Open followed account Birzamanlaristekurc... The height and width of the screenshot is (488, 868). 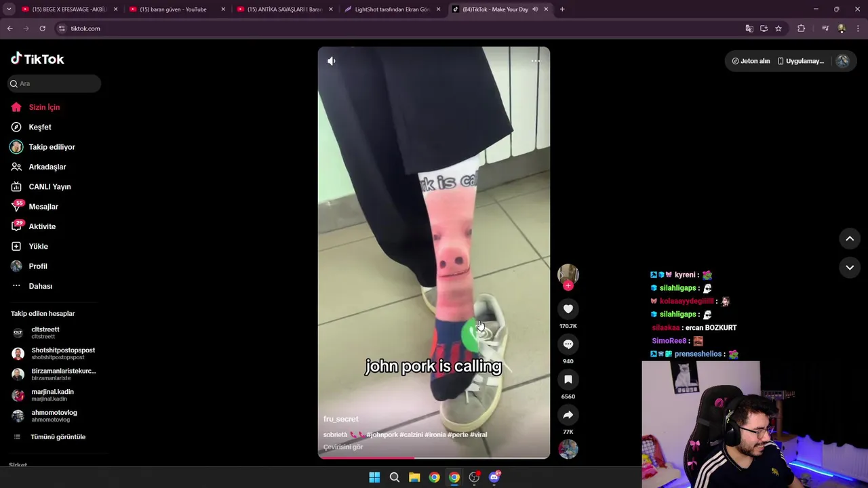point(54,374)
